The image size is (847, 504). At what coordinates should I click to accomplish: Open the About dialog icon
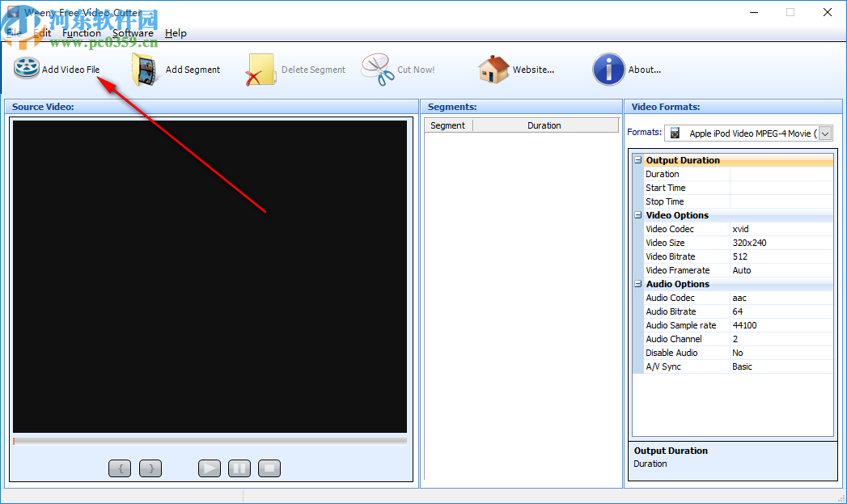point(608,69)
